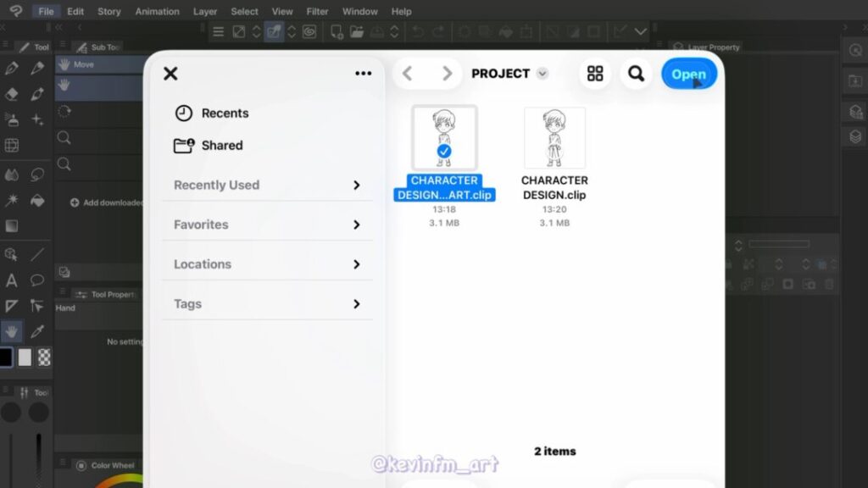The image size is (868, 488).
Task: Select the Fill bucket tool
Action: [37, 201]
